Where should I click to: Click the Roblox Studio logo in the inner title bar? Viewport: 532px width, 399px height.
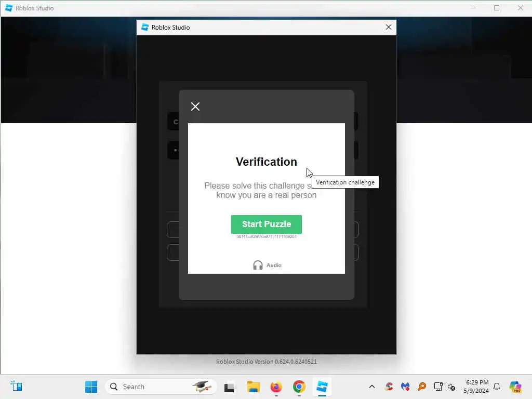145,27
